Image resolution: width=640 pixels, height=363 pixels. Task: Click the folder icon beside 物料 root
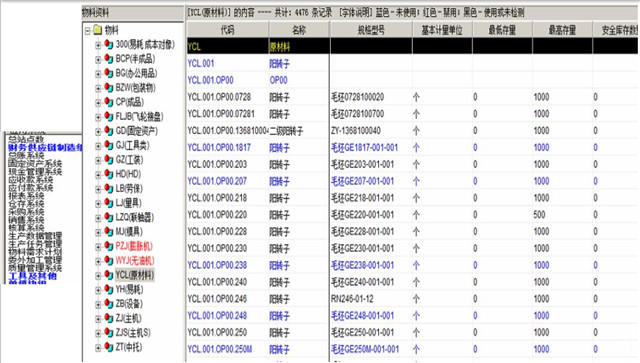pyautogui.click(x=97, y=29)
